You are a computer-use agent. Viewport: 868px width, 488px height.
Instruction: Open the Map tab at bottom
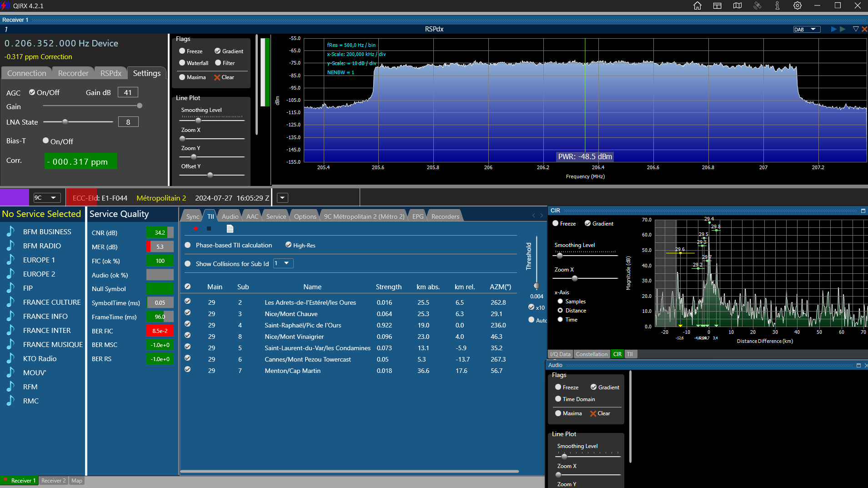(76, 481)
